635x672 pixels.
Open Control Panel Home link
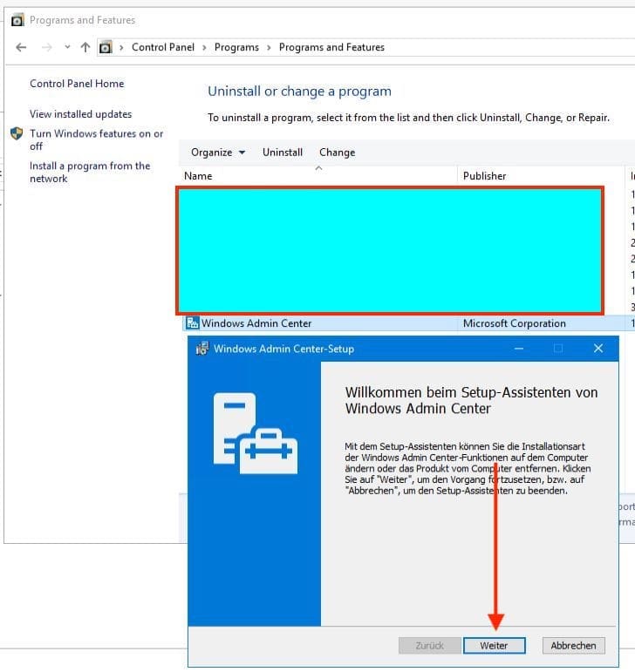click(x=77, y=84)
